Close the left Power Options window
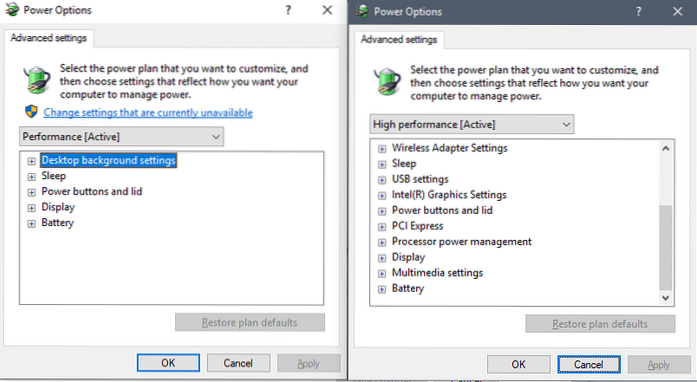This screenshot has height=382, width=697. [x=327, y=10]
